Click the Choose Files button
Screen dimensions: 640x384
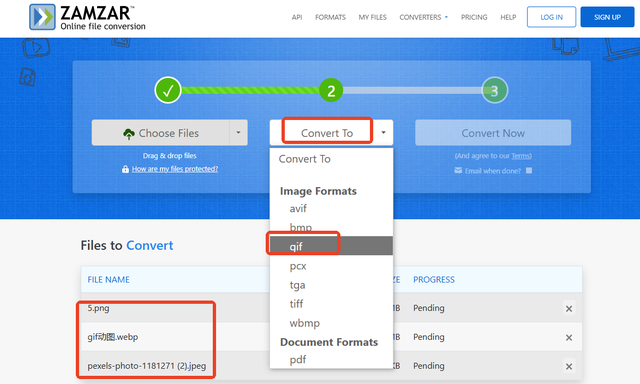(x=160, y=133)
